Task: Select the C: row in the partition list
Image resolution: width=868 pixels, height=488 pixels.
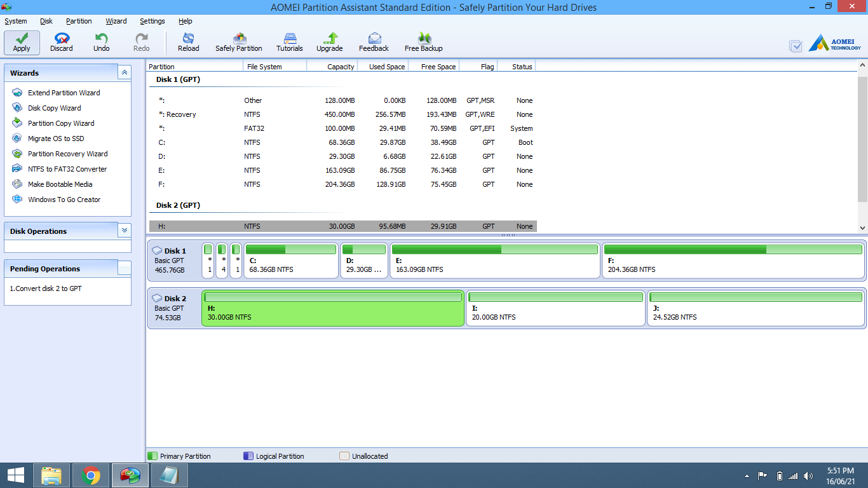Action: click(343, 142)
